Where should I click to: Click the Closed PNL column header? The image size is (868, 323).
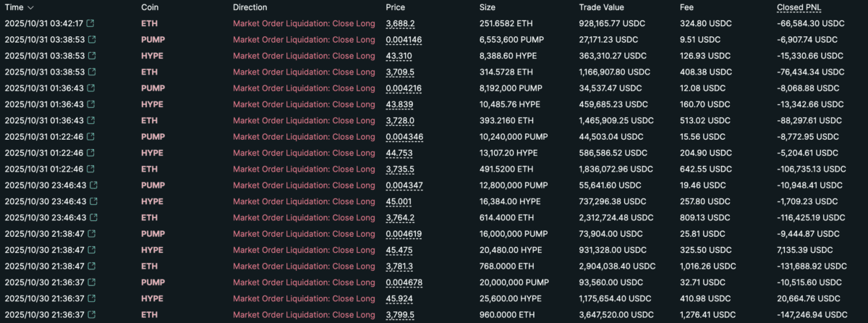coord(799,7)
